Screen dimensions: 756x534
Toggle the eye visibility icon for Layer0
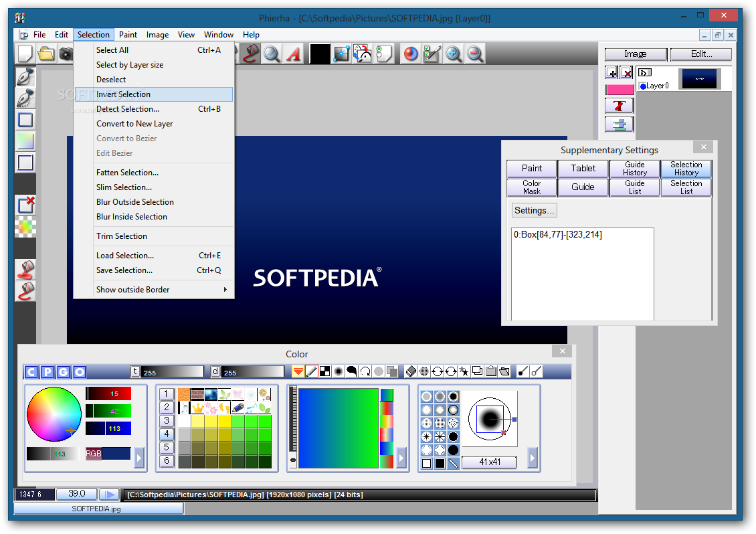(645, 73)
